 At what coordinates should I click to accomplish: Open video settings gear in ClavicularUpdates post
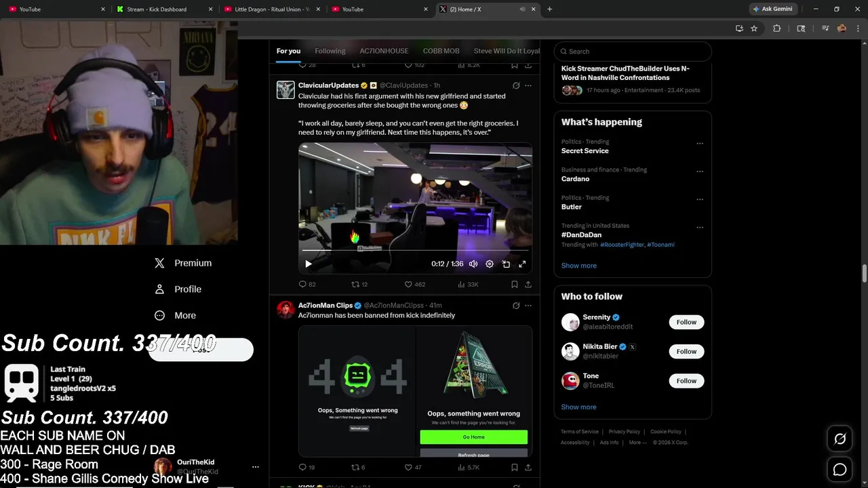click(490, 264)
